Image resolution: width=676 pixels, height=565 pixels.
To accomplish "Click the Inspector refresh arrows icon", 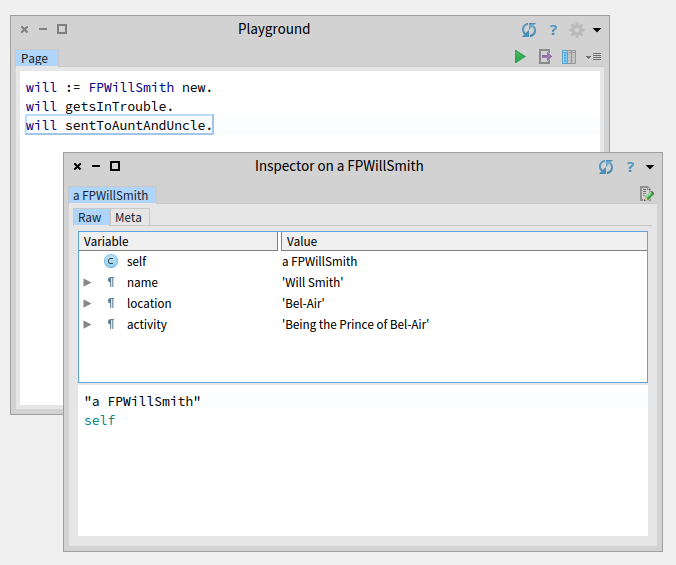I will 606,167.
